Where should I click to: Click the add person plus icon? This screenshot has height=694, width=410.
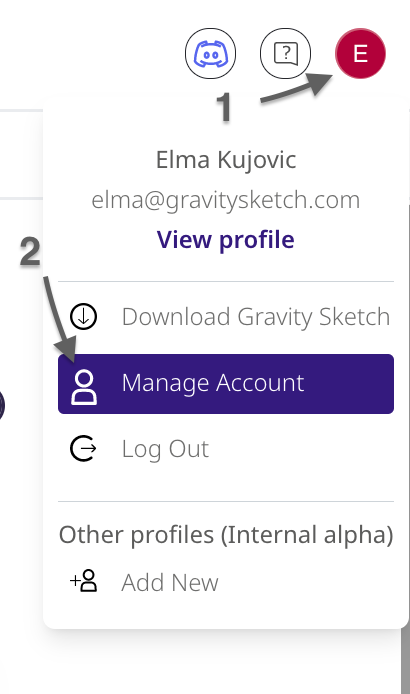pos(84,581)
